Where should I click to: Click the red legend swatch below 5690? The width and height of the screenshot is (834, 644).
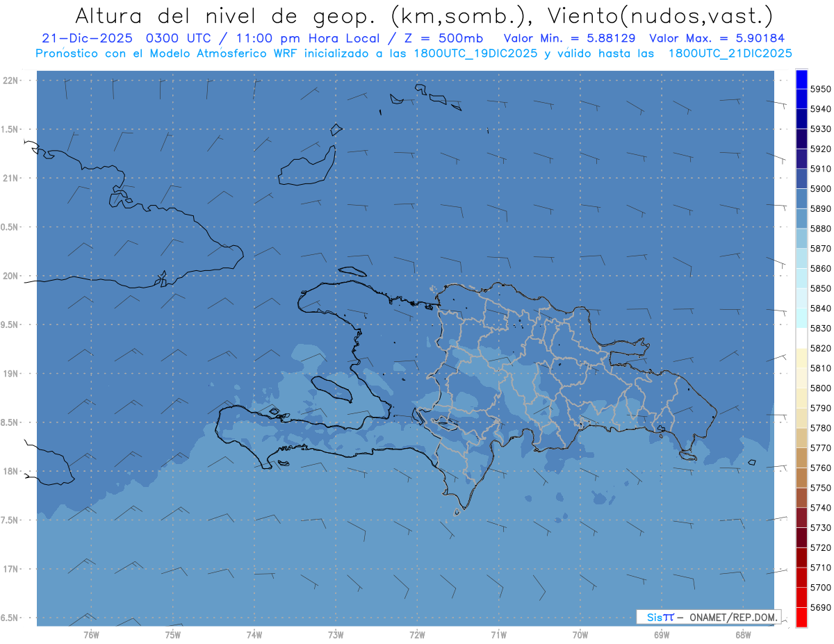801,617
